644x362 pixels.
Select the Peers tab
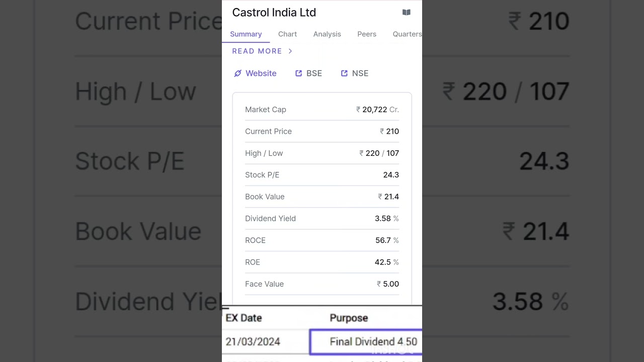[x=367, y=34]
